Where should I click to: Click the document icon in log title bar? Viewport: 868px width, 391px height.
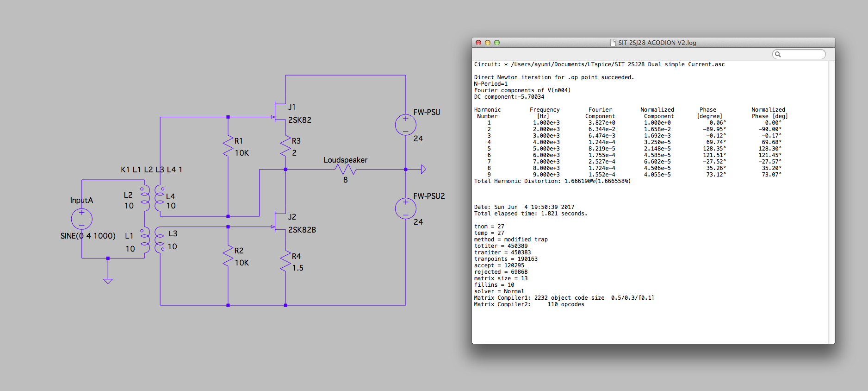(613, 43)
